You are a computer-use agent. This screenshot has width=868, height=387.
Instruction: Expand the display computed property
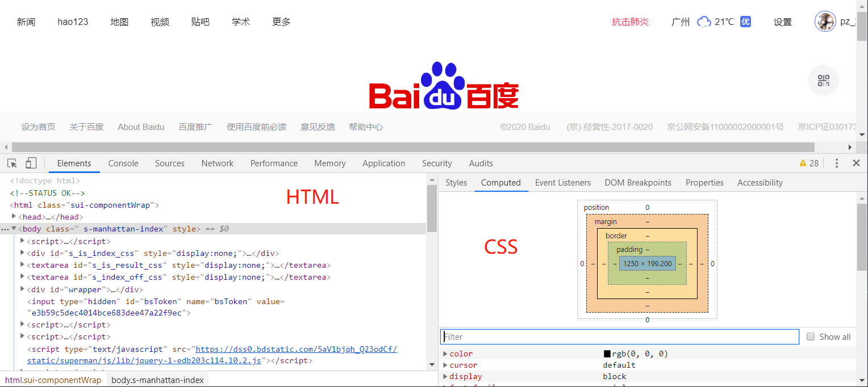coord(445,376)
